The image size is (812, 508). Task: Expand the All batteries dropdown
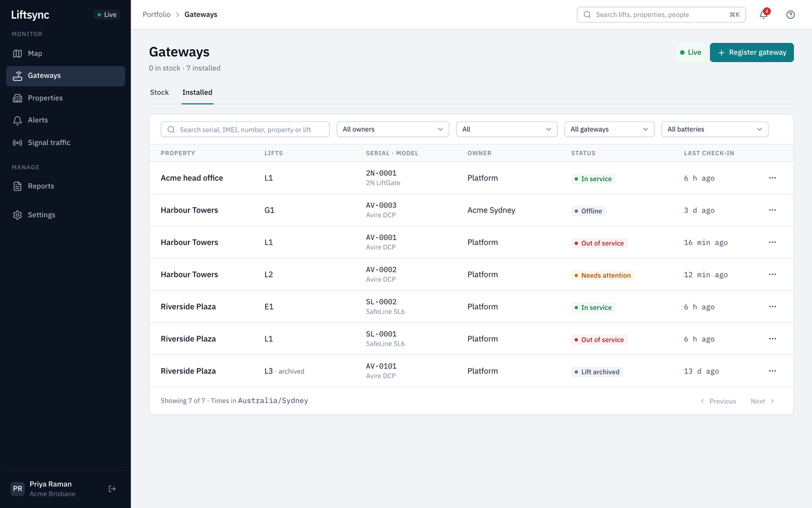point(715,129)
